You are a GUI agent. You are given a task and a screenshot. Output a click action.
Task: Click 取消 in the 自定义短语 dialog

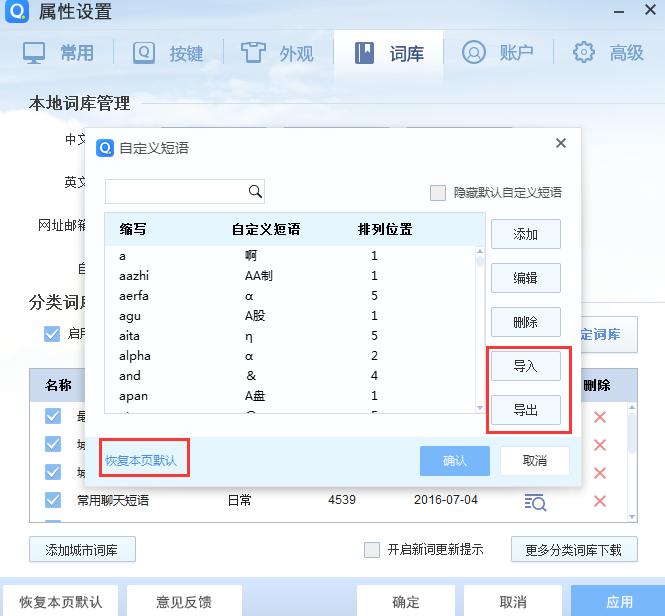click(x=534, y=461)
